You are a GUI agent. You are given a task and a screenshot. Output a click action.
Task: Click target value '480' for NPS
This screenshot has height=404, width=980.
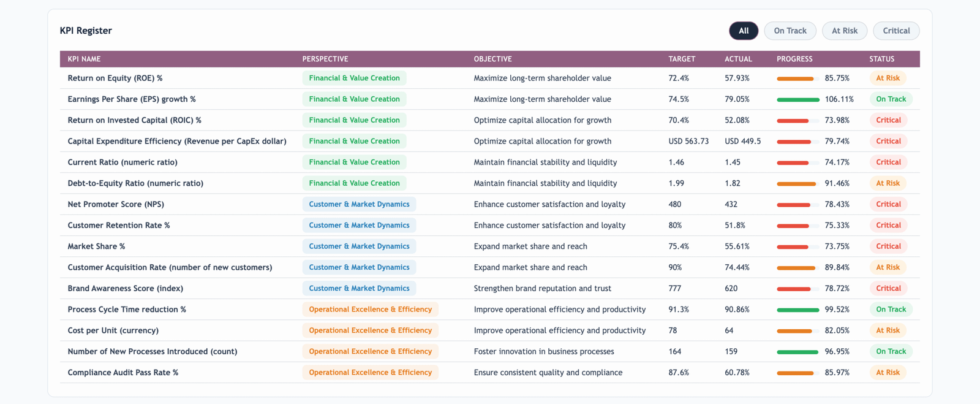(x=675, y=204)
